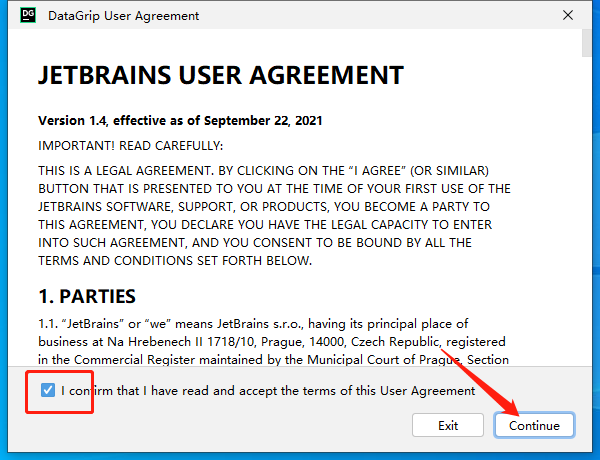The width and height of the screenshot is (600, 460).
Task: Close the DataGrip User Agreement dialog
Action: pos(568,15)
